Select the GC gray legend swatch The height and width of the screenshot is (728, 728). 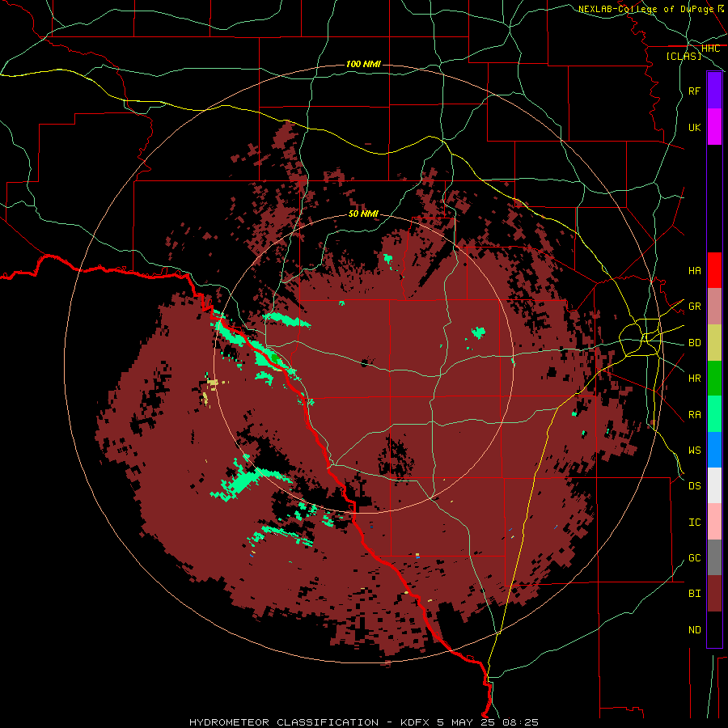pos(714,557)
